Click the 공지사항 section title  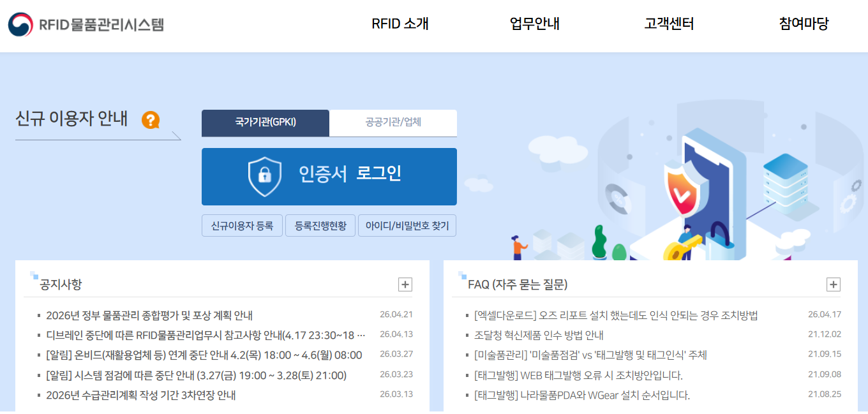pos(61,284)
